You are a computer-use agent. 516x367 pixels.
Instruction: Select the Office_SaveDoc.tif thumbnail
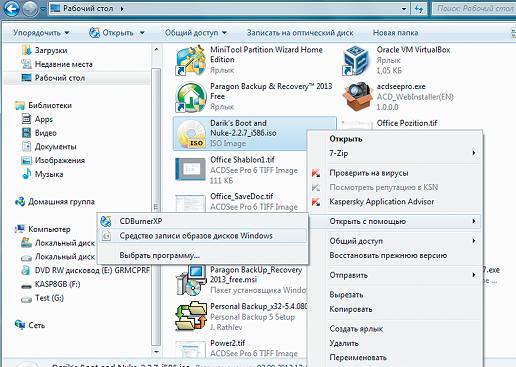pyautogui.click(x=190, y=203)
